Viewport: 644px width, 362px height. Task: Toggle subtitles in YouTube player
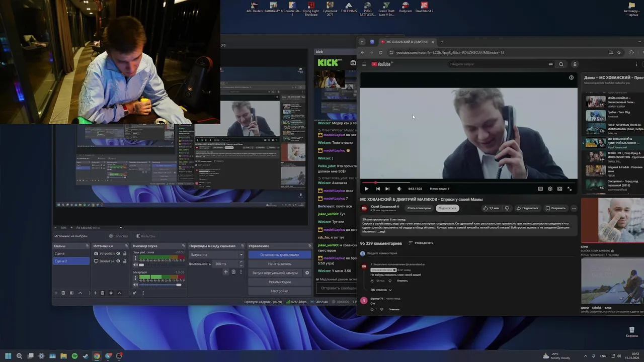pyautogui.click(x=540, y=189)
